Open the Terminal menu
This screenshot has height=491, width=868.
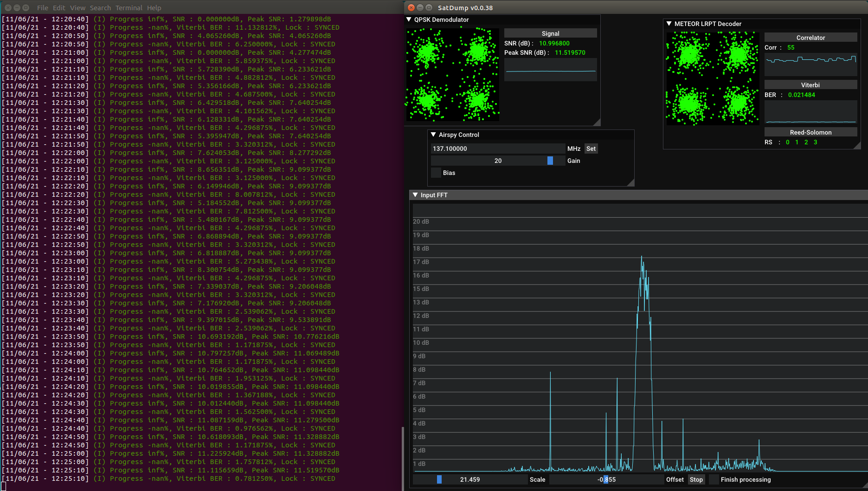point(129,7)
